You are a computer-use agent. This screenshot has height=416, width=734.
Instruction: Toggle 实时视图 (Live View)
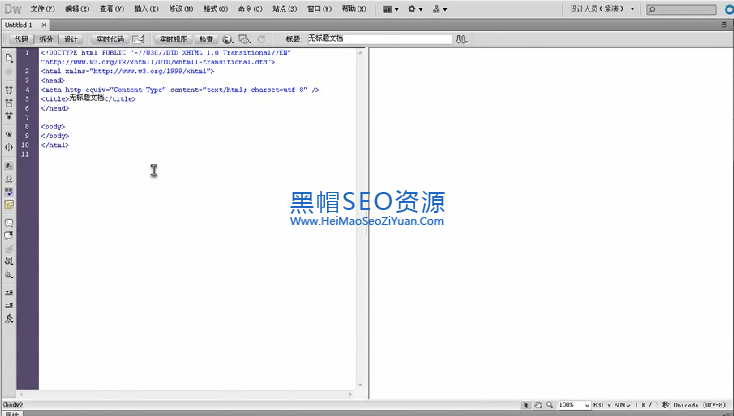(x=175, y=38)
